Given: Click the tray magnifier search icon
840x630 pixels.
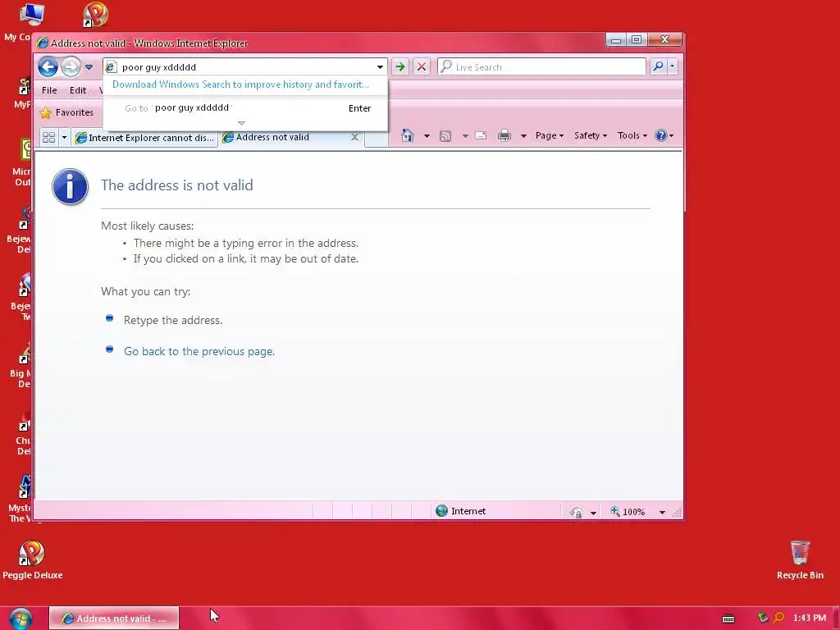Looking at the screenshot, I should (779, 618).
